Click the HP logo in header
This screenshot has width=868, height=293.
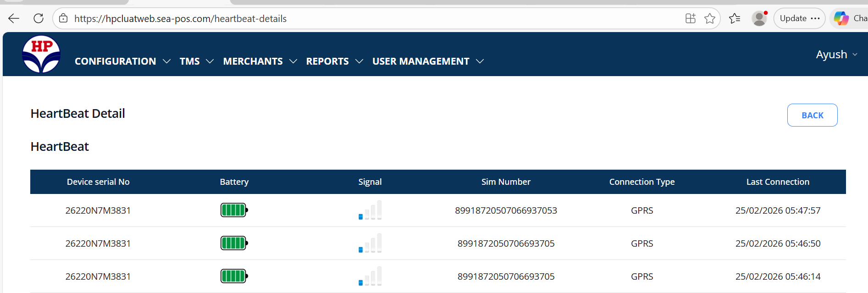41,54
